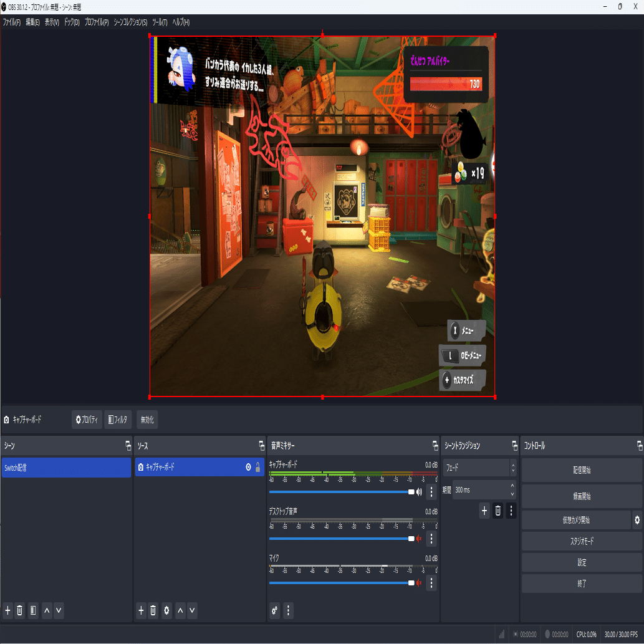Start streaming with 配信開始 button
Image resolution: width=644 pixels, height=644 pixels.
582,470
